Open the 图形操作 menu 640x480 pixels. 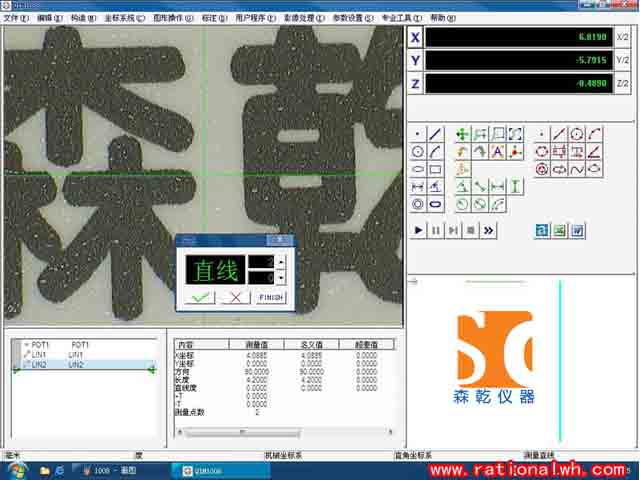tap(173, 18)
